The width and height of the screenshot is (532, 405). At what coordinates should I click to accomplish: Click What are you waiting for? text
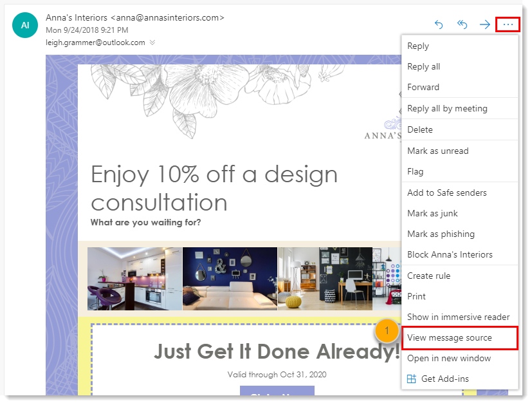[145, 222]
